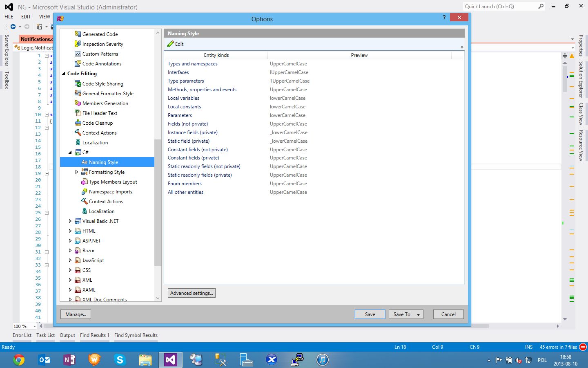588x368 pixels.
Task: Click the Formatting Style icon under C#
Action: [x=84, y=172]
